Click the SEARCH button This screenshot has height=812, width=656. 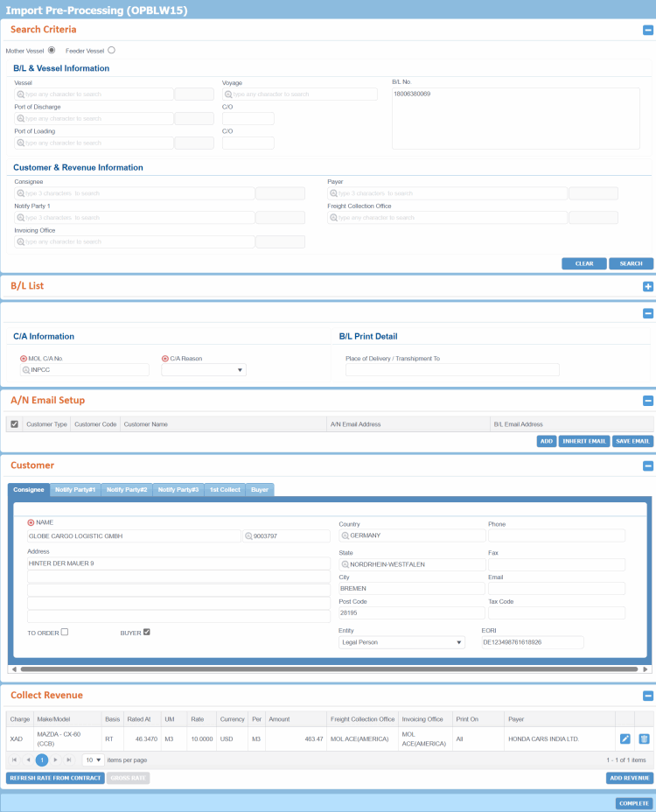(x=631, y=263)
